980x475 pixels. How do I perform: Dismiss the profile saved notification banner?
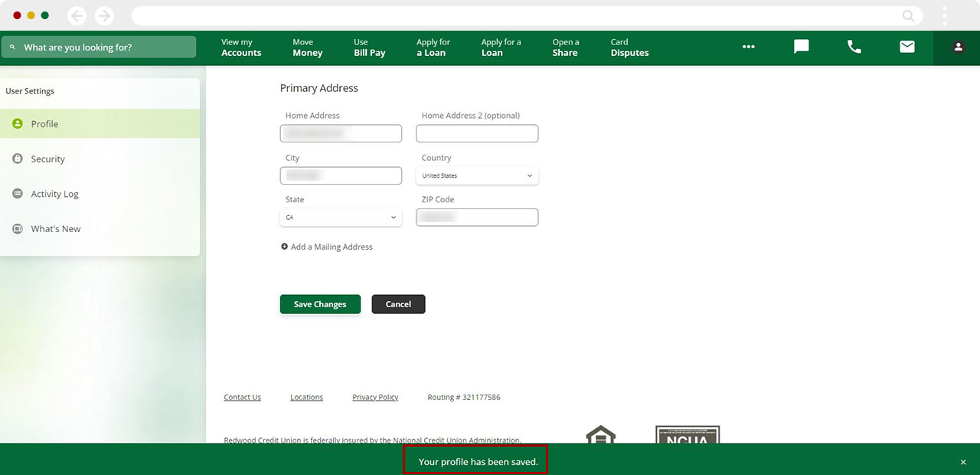[963, 462]
